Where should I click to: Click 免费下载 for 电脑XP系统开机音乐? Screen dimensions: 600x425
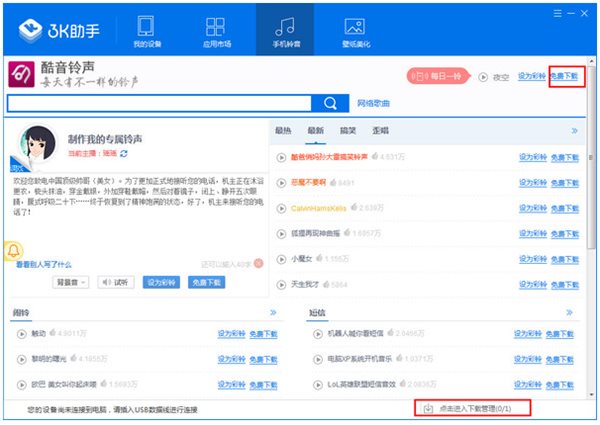point(559,360)
